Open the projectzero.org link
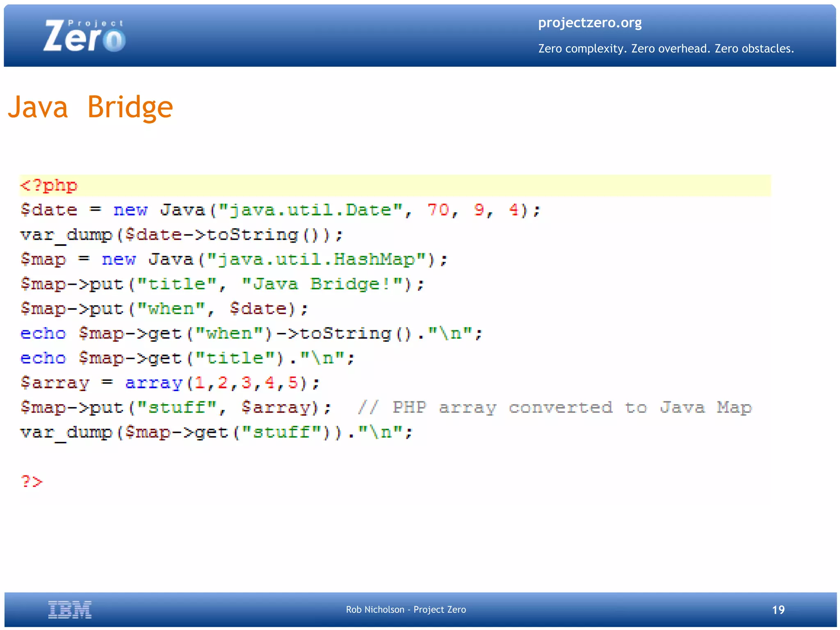This screenshot has width=840, height=630. [x=589, y=23]
